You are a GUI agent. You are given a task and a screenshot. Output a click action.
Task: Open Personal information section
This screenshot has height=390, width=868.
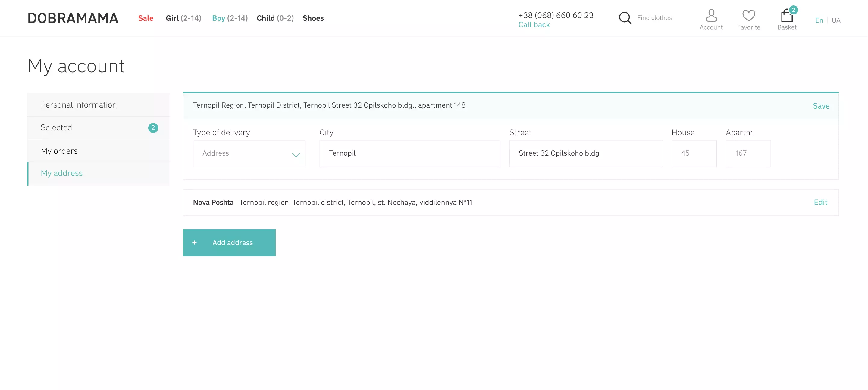[x=79, y=105]
